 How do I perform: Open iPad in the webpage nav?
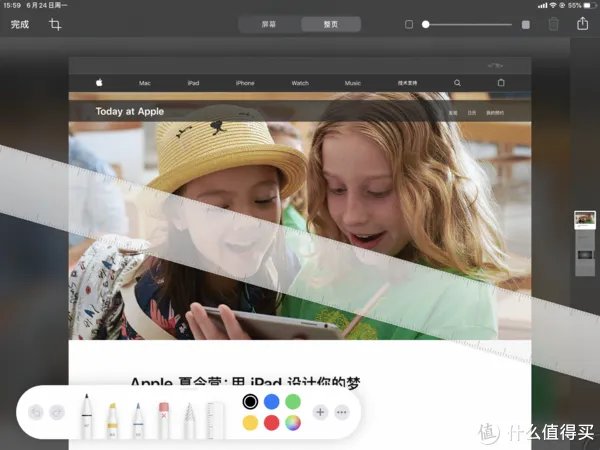coord(193,83)
